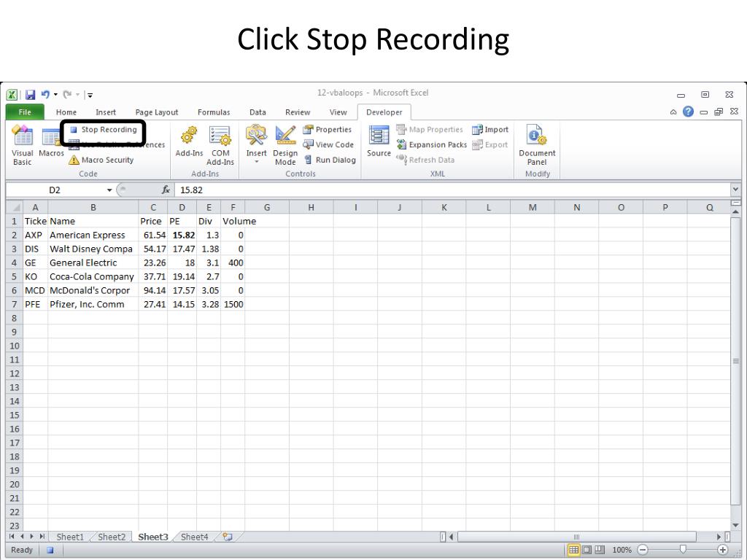Switch to the Page Layout tab

(157, 112)
